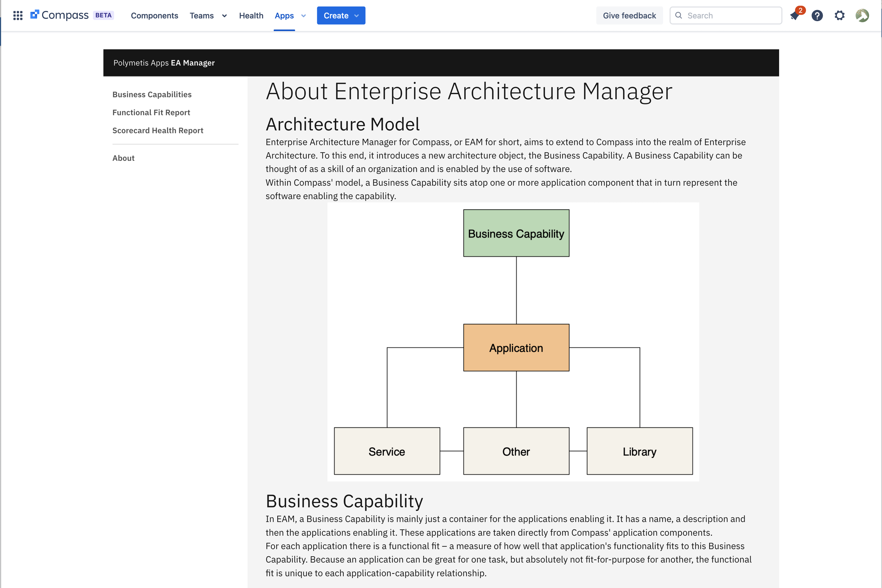Click the green Business Capability box

click(516, 233)
